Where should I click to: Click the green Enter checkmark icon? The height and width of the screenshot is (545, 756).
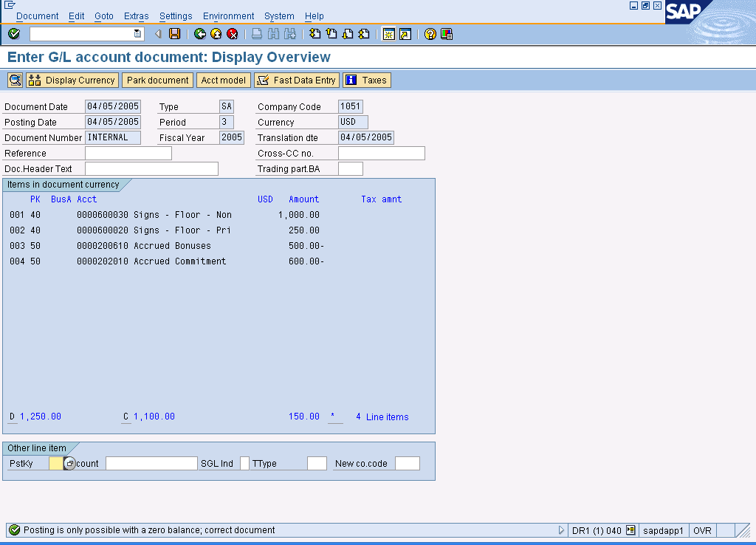tap(14, 34)
